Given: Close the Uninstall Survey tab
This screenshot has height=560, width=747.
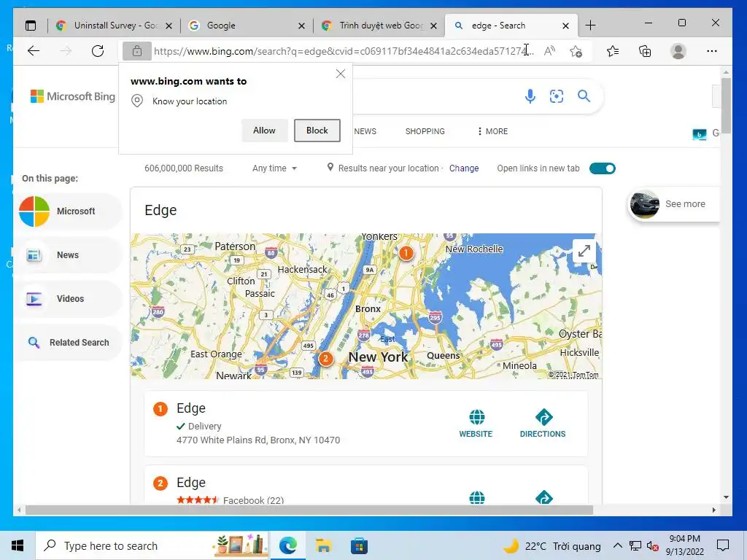Looking at the screenshot, I should (x=169, y=26).
